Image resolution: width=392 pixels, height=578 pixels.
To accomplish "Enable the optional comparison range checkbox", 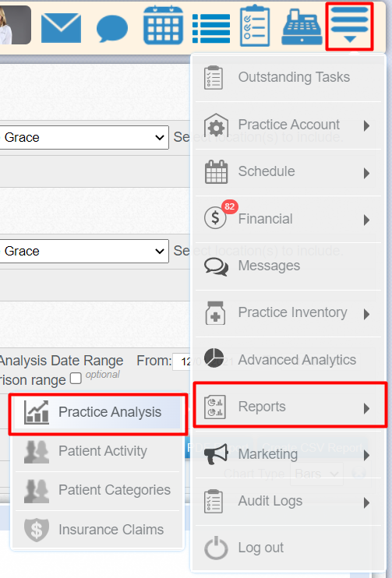I will 76,379.
